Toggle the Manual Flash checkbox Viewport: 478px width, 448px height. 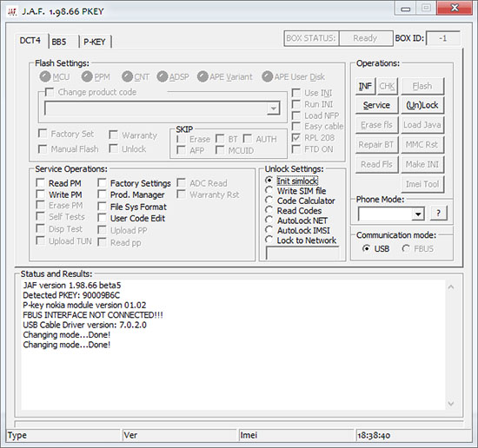point(43,149)
